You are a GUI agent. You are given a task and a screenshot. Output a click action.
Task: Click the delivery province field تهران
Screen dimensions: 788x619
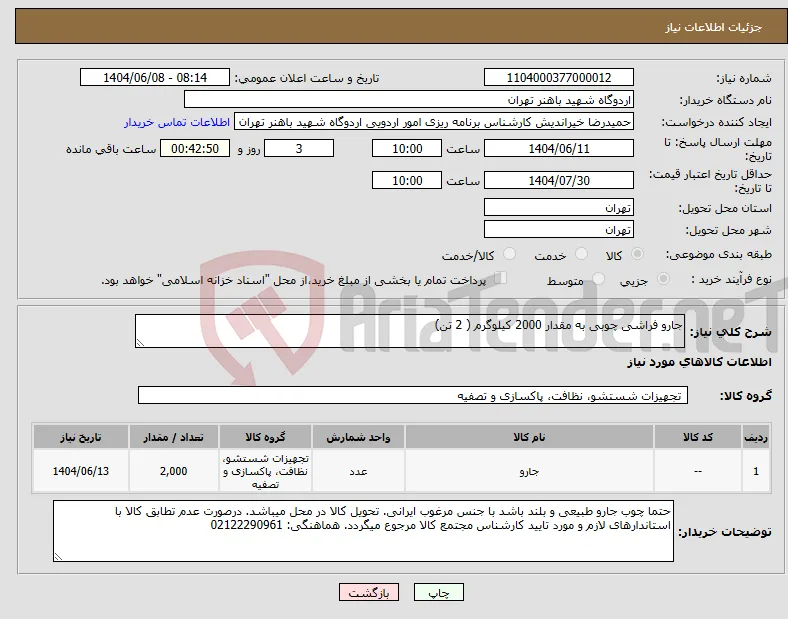click(558, 207)
